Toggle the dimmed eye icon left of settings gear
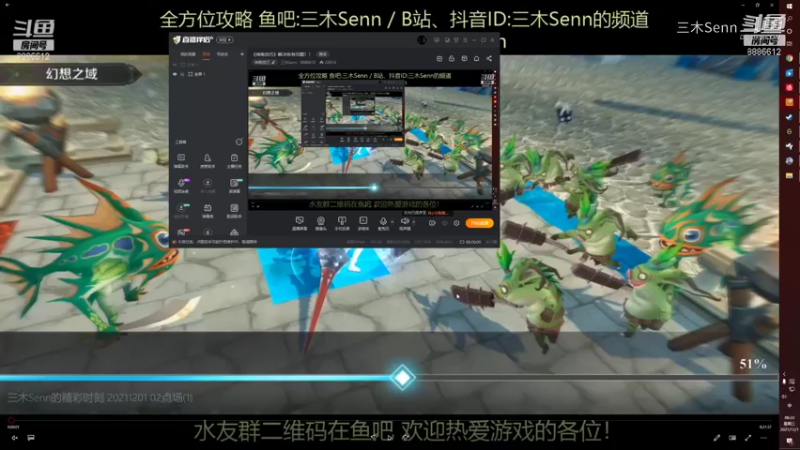The image size is (800, 450). 444,223
